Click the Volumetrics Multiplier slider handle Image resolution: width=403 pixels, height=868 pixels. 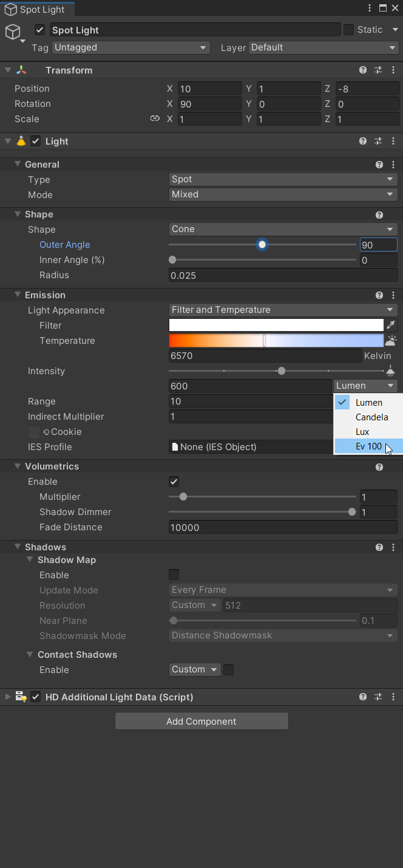coord(183,497)
